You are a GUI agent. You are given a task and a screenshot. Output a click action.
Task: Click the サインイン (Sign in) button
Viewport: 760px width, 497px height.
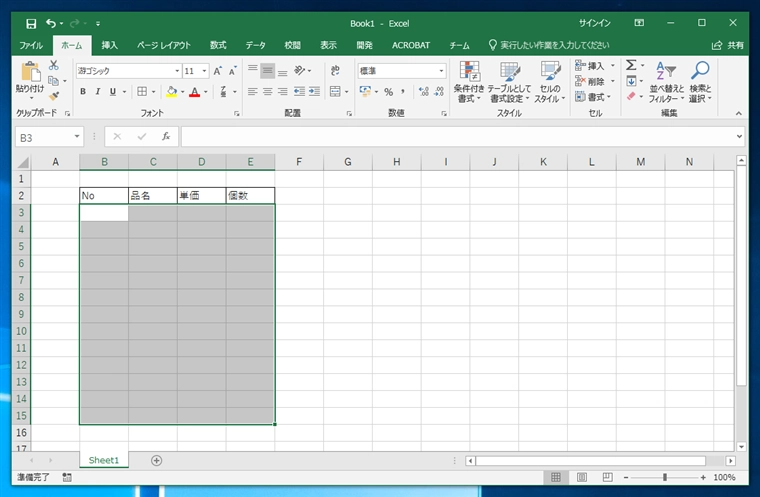(596, 22)
